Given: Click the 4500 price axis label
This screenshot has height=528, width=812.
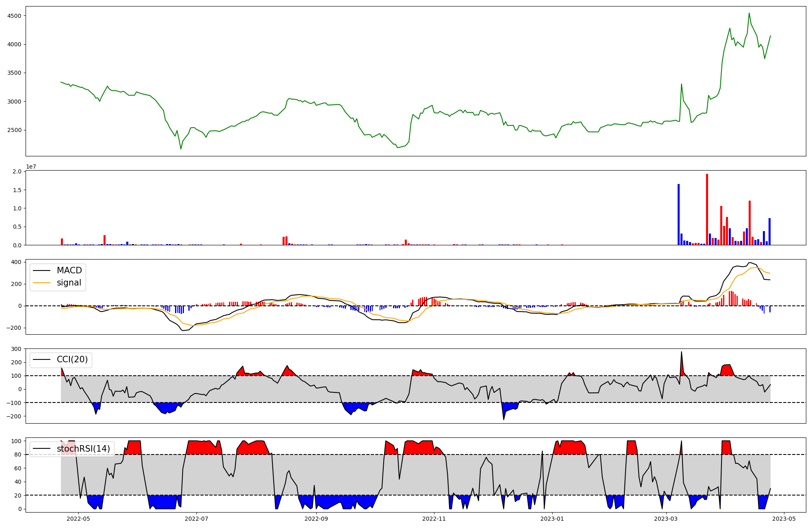Looking at the screenshot, I should click(x=15, y=16).
